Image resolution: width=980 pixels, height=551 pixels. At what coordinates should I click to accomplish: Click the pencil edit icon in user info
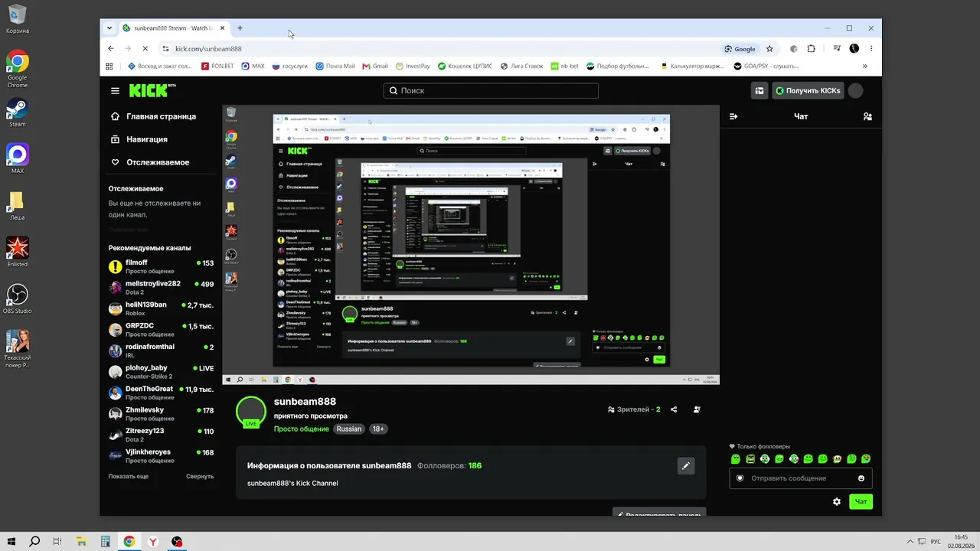686,465
